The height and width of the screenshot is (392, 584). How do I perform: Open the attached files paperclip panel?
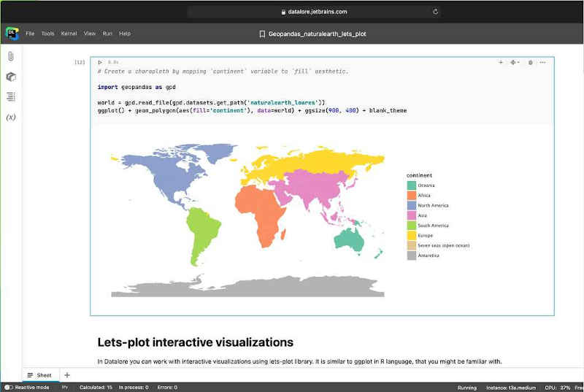(x=11, y=57)
